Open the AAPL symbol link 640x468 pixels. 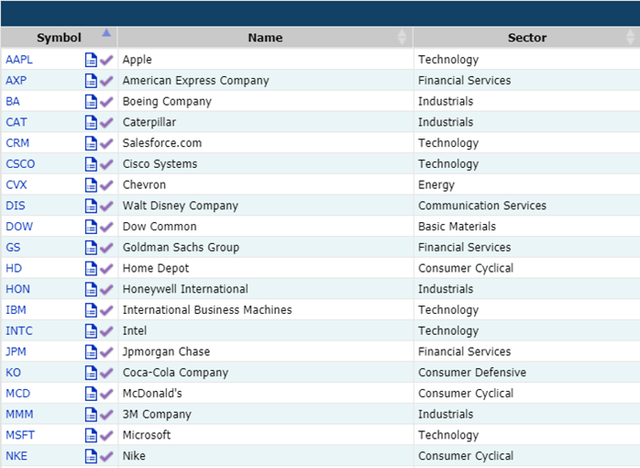click(19, 60)
